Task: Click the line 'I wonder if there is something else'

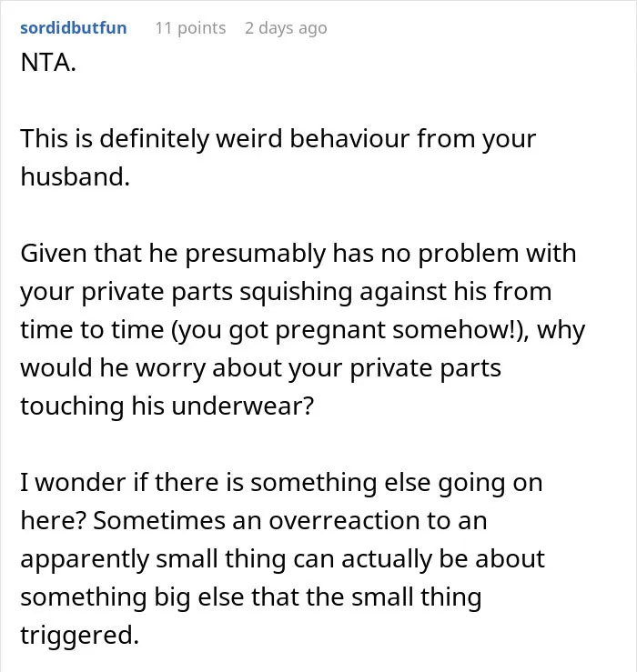Action: (281, 483)
